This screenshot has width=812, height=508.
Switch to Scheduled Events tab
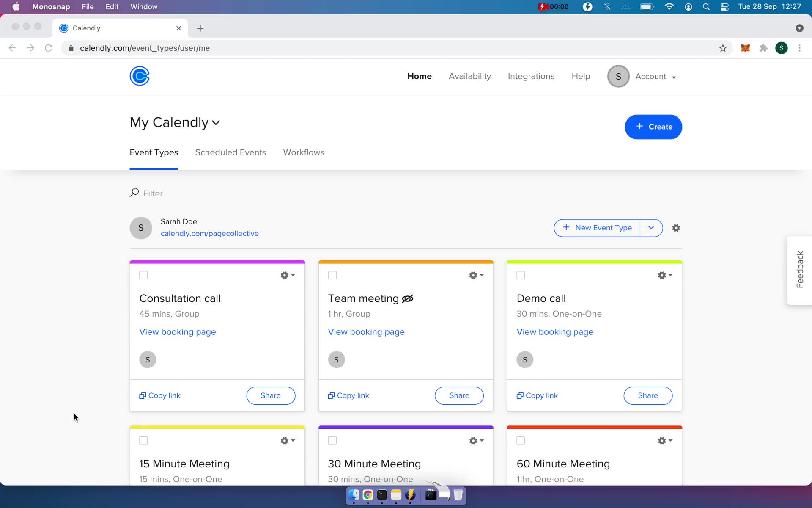coord(230,152)
